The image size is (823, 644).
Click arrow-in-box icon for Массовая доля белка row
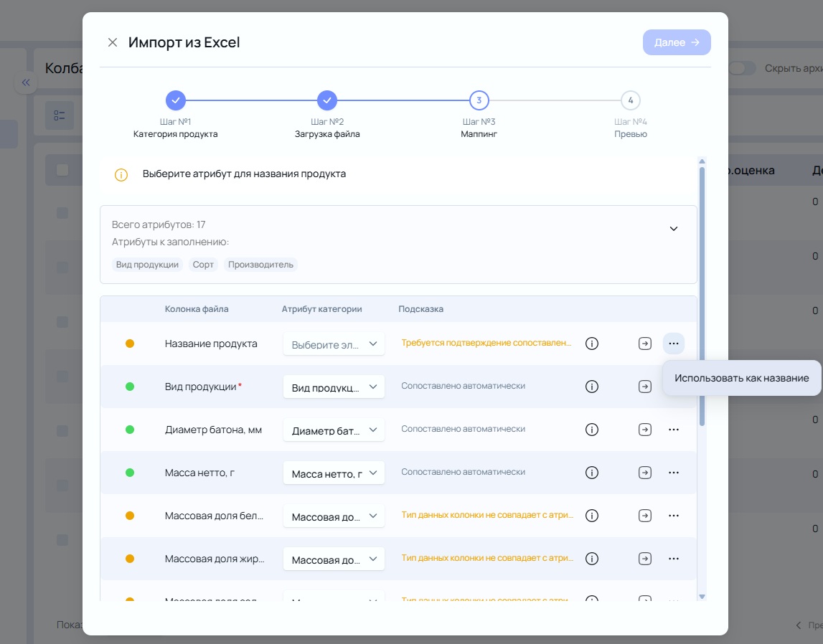(x=645, y=516)
